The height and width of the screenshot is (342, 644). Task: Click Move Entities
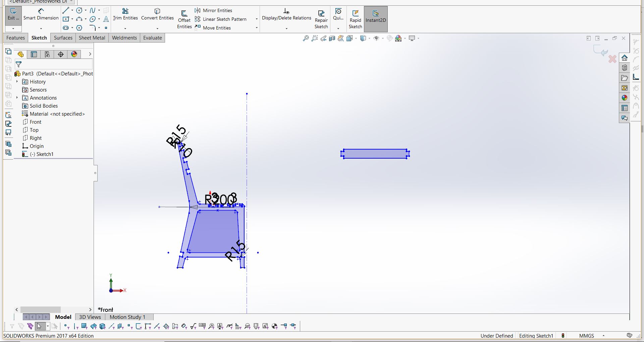[213, 28]
